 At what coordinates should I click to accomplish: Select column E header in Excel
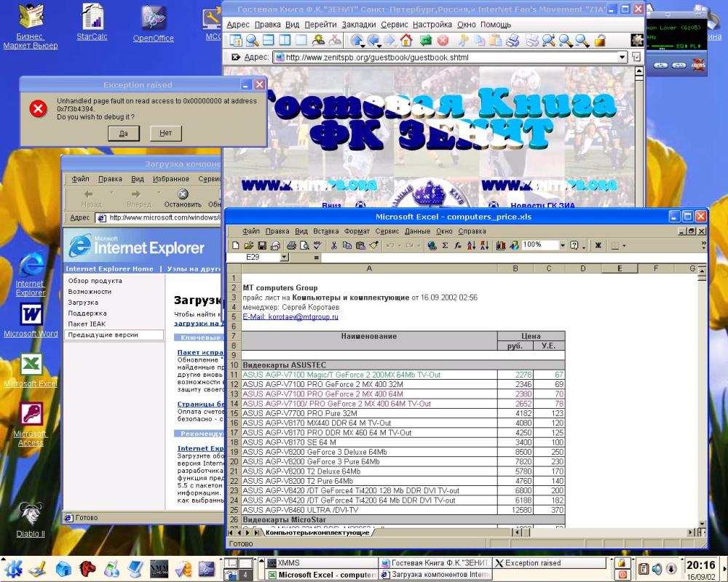point(620,268)
